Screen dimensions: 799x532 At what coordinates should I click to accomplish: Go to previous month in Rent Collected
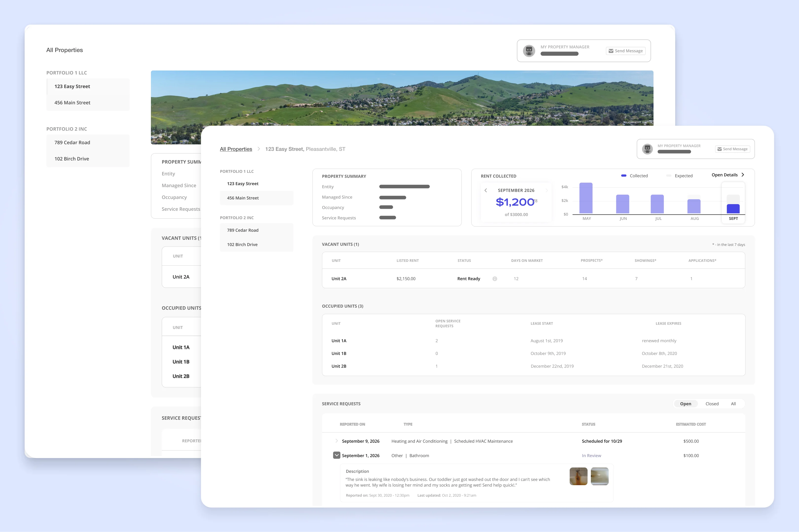click(486, 190)
